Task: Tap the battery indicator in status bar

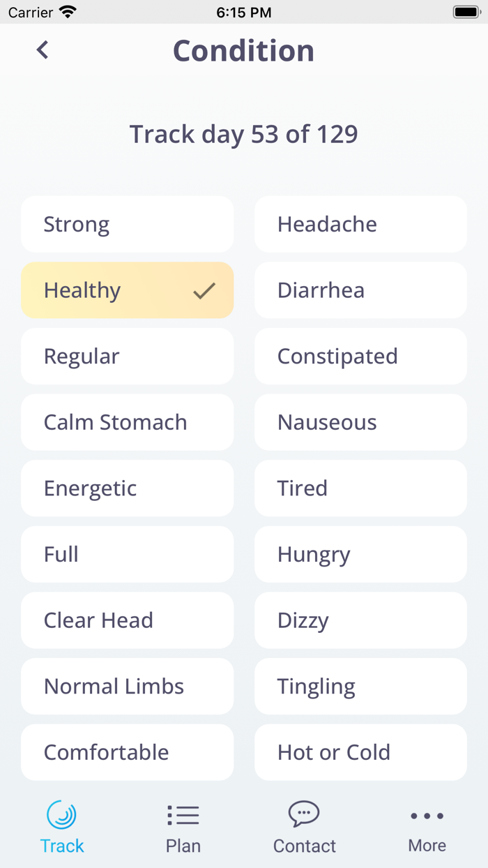Action: (466, 11)
